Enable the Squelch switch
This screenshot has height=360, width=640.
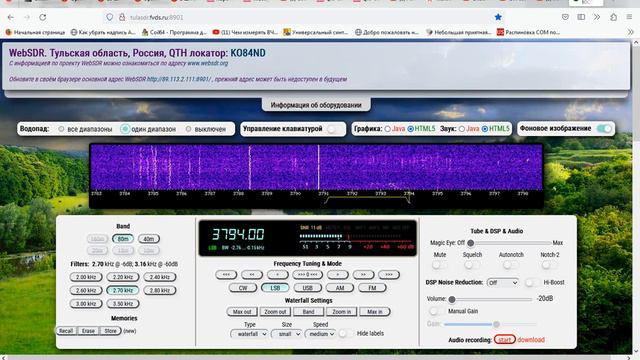click(x=471, y=265)
